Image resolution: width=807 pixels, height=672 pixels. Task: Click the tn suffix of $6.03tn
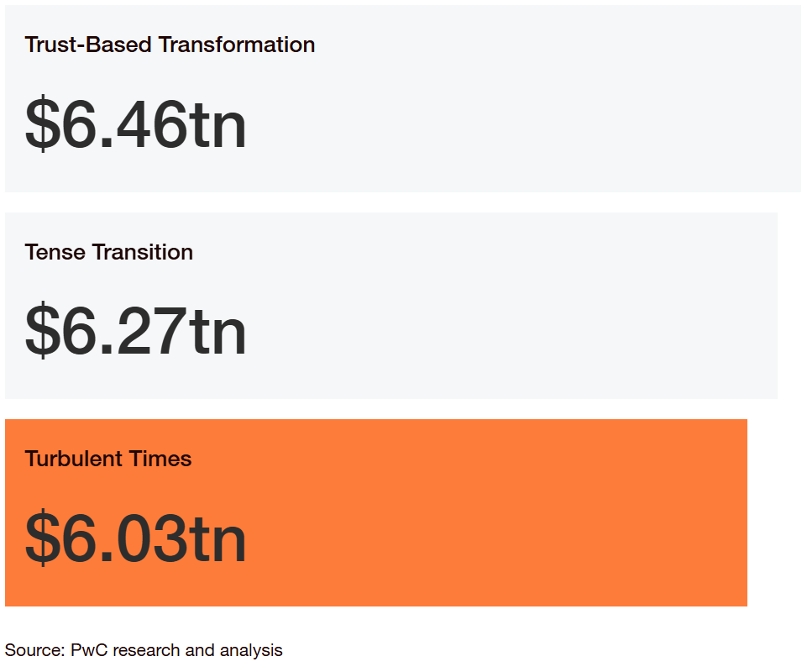[x=217, y=540]
